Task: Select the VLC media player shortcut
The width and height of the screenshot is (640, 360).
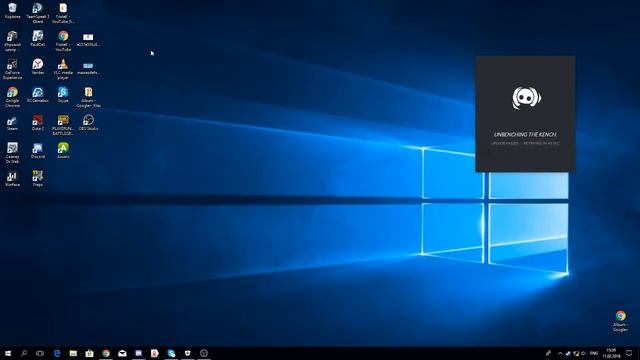Action: 63,69
